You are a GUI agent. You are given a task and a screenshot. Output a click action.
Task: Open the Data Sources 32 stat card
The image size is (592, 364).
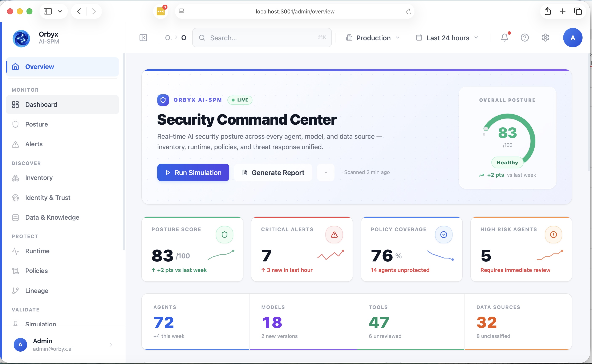coord(518,322)
